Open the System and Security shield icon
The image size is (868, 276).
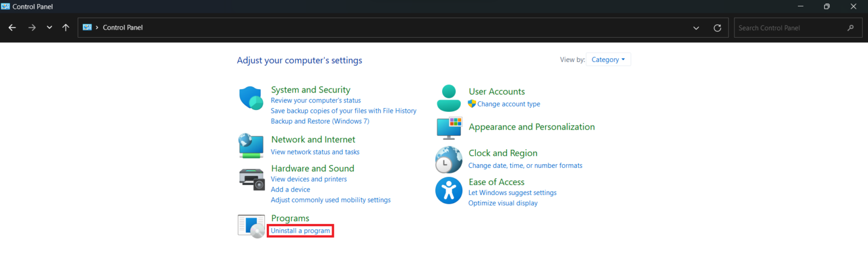tap(251, 98)
